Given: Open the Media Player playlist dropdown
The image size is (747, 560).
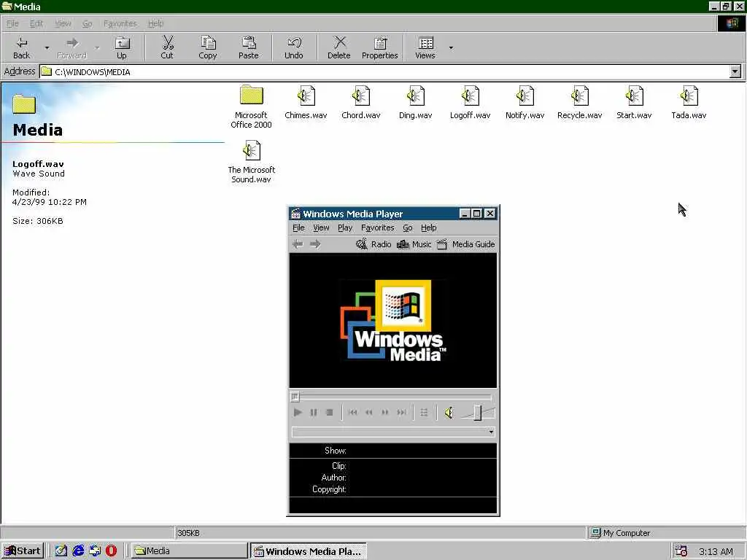Looking at the screenshot, I should pos(491,432).
